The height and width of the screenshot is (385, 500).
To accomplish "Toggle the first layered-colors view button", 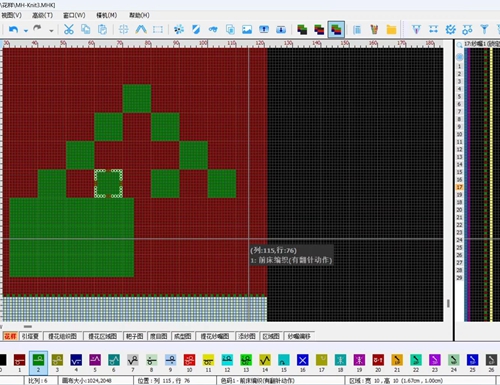I will (302, 30).
